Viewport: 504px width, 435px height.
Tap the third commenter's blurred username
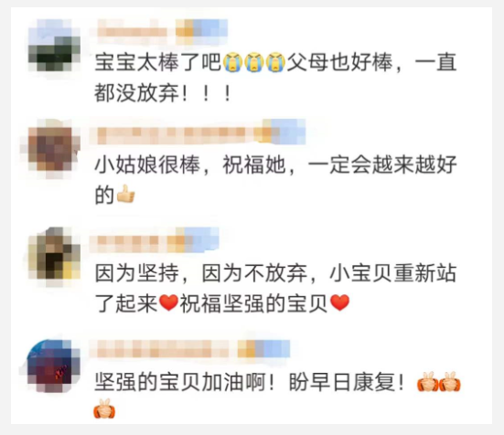(x=155, y=239)
